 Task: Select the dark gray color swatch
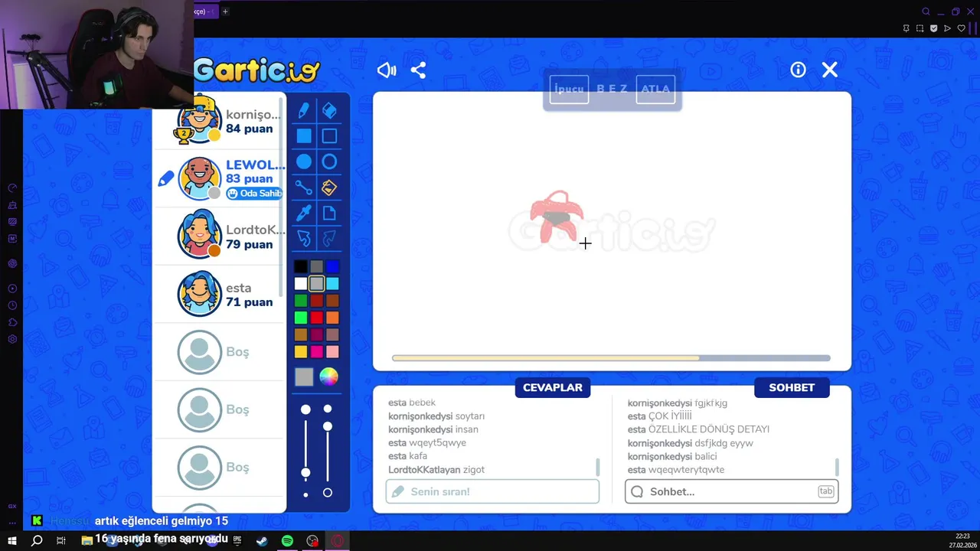[317, 266]
